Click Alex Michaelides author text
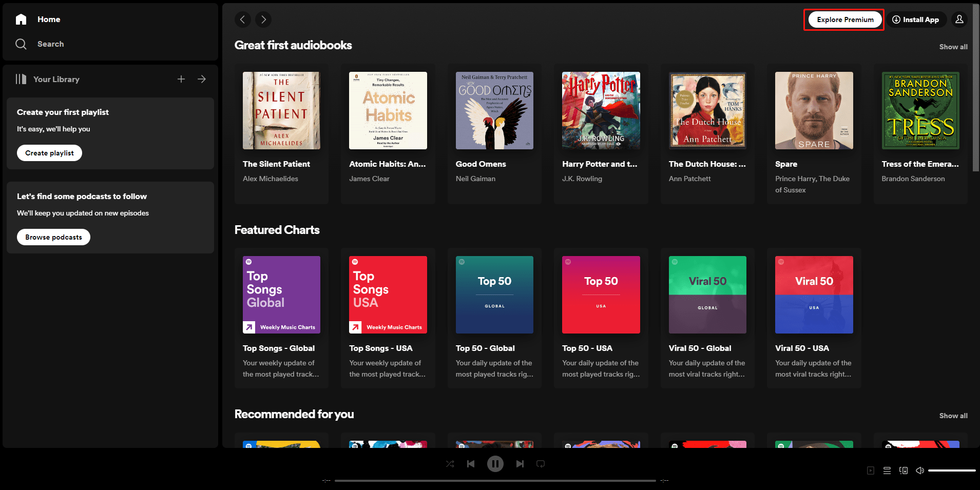The height and width of the screenshot is (490, 980). point(271,179)
